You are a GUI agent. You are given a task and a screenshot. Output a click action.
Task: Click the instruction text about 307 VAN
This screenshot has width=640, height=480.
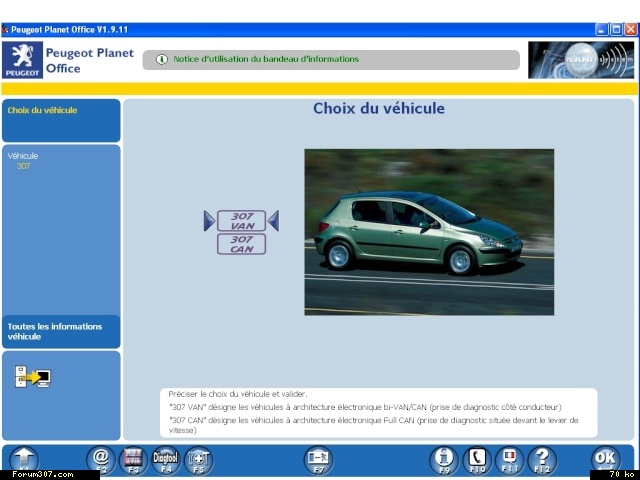click(x=365, y=407)
